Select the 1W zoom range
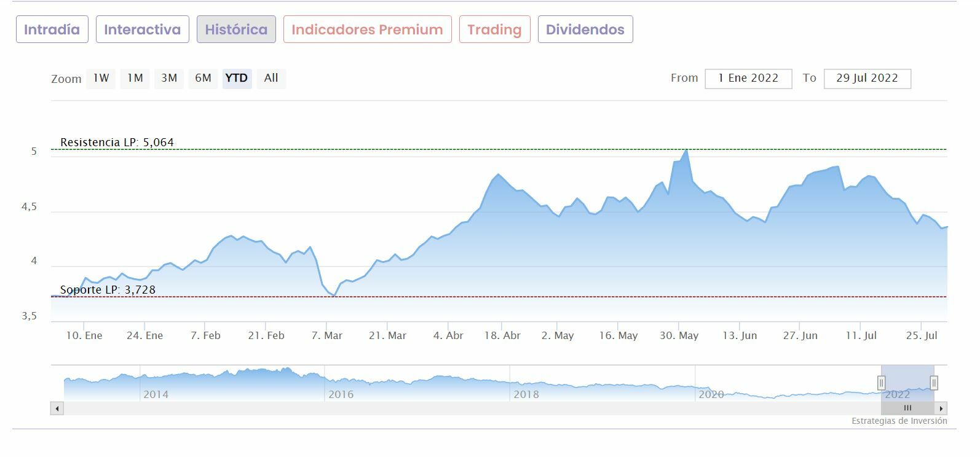 (101, 78)
